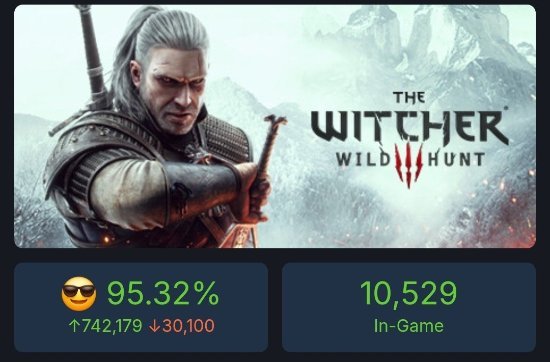Select the 742,179 positive reviews count
The width and height of the screenshot is (550, 362).
(x=111, y=326)
